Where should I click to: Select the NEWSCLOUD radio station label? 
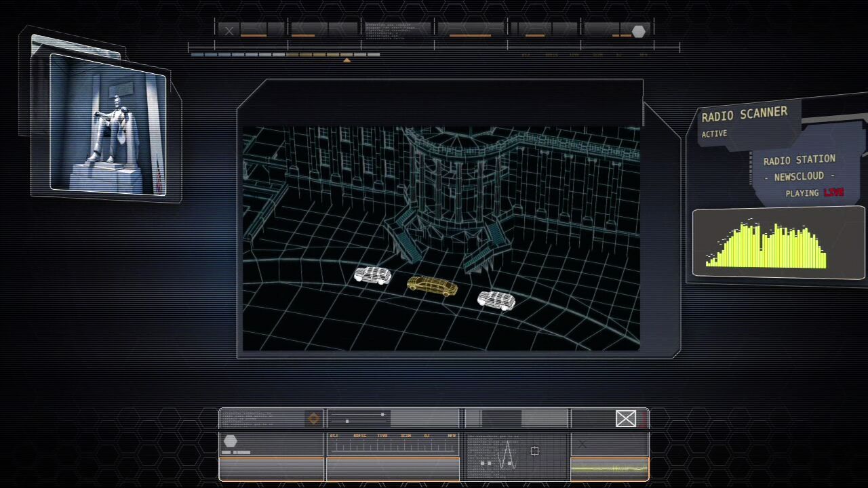click(799, 176)
